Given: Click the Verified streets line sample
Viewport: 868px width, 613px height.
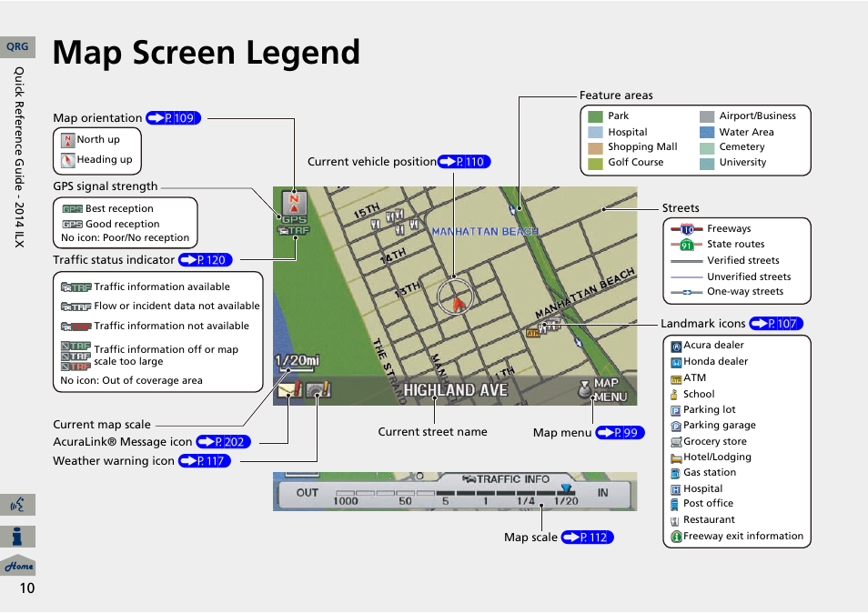Looking at the screenshot, I should tap(686, 261).
